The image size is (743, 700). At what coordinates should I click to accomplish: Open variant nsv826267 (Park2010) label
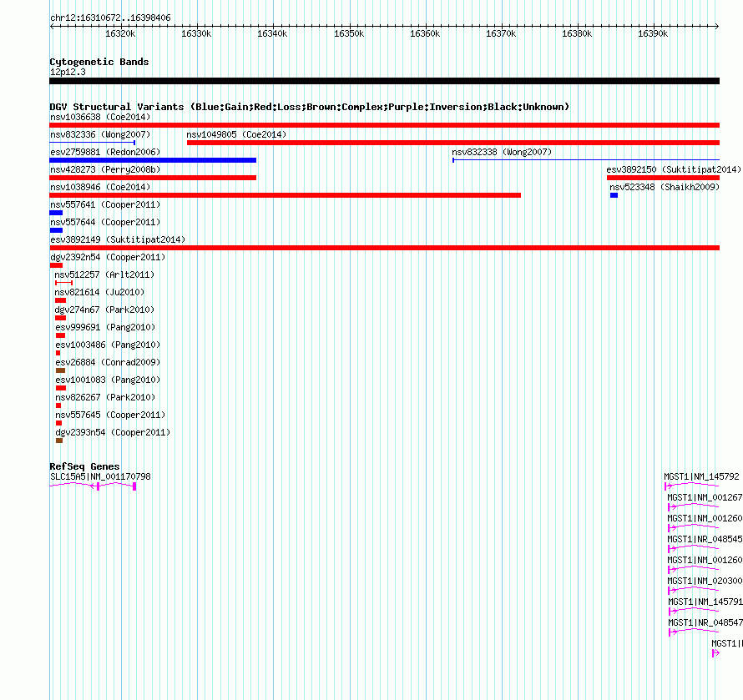click(105, 397)
